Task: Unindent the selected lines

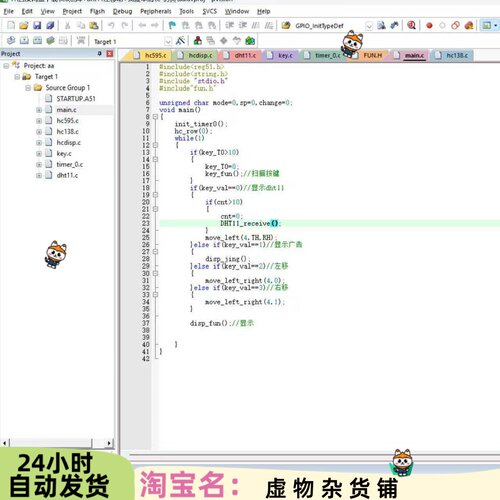Action: [x=243, y=25]
